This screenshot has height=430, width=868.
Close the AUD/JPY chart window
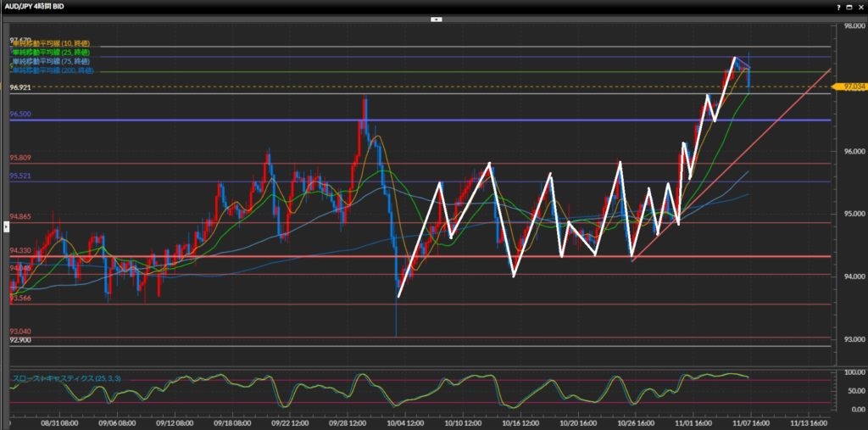[x=860, y=5]
